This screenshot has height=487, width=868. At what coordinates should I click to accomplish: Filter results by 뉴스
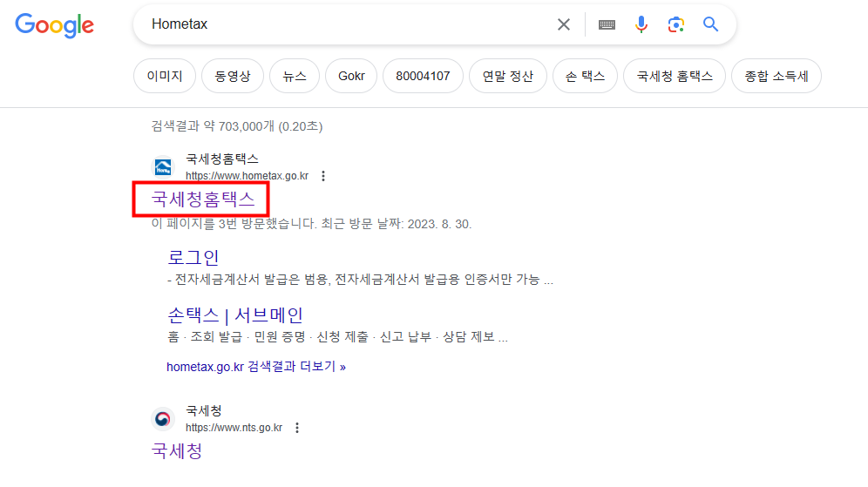(x=295, y=76)
